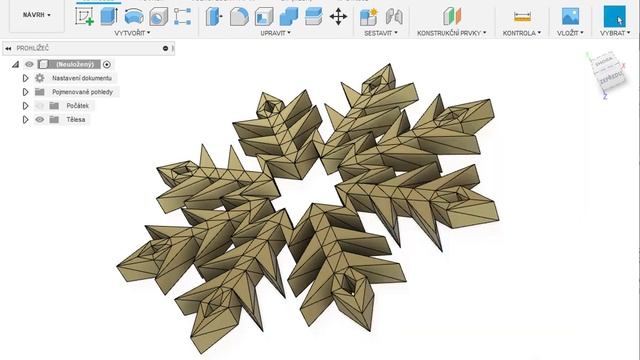This screenshot has width=640, height=360.
Task: Select the Rectangular Pattern tool
Action: pyautogui.click(x=182, y=17)
